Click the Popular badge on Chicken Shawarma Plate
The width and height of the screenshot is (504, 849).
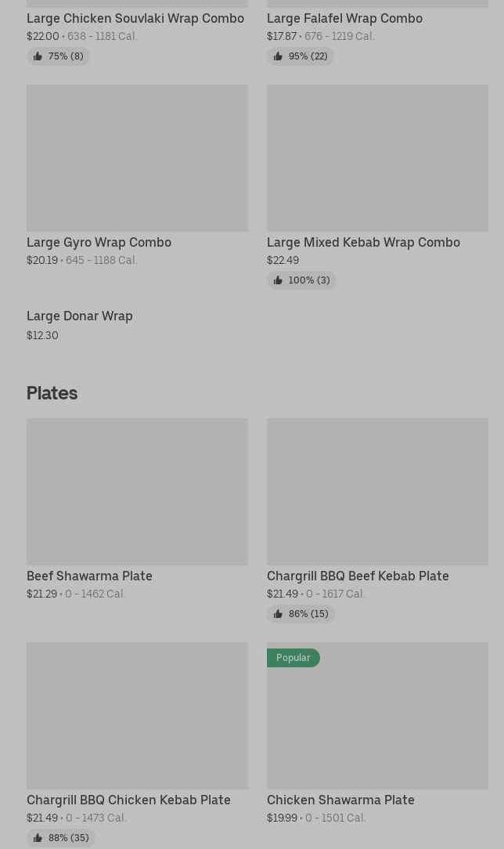(x=293, y=657)
